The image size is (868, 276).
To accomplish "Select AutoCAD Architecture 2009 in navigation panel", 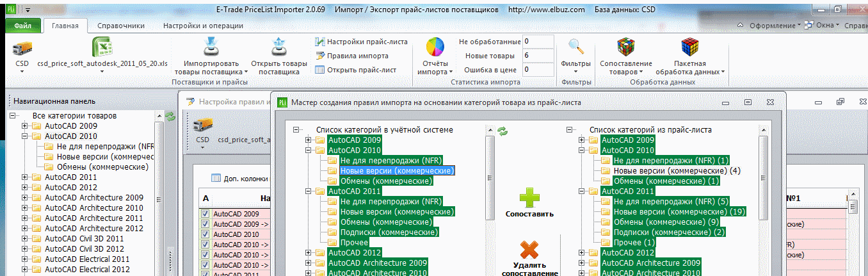I will pos(93,198).
